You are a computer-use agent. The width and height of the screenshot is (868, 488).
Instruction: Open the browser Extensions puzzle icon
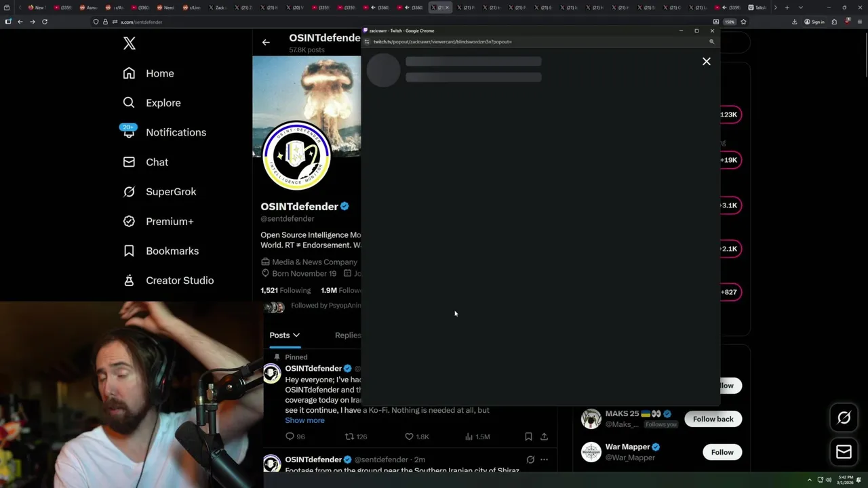pos(834,22)
